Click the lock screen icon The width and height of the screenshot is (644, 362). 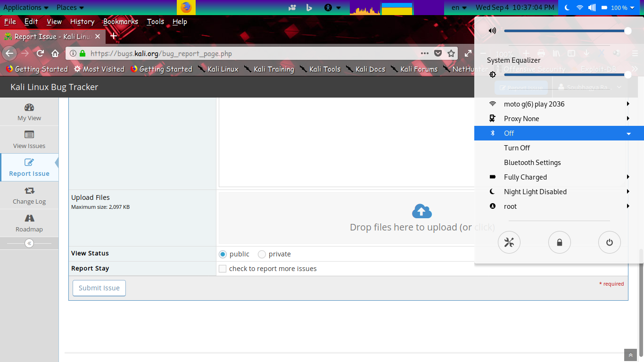coord(560,242)
